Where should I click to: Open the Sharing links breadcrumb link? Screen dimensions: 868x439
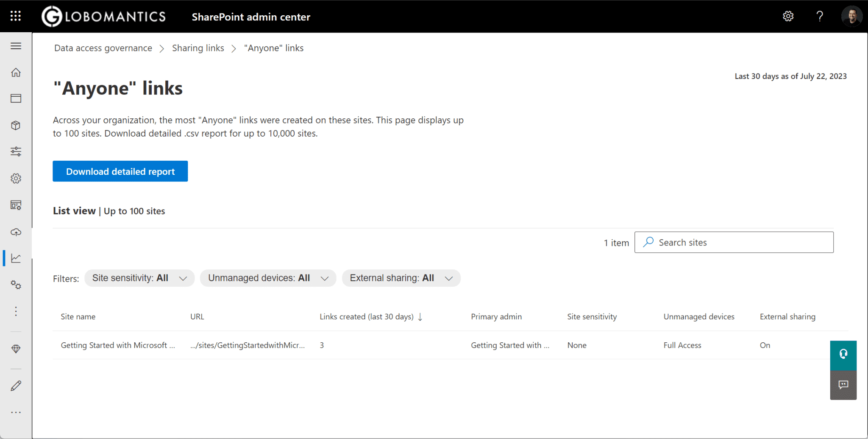coord(198,48)
